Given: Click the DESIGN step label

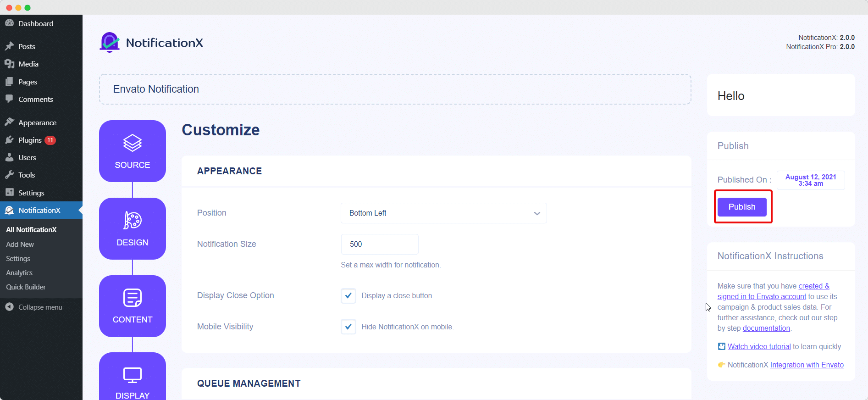Looking at the screenshot, I should click(x=133, y=242).
